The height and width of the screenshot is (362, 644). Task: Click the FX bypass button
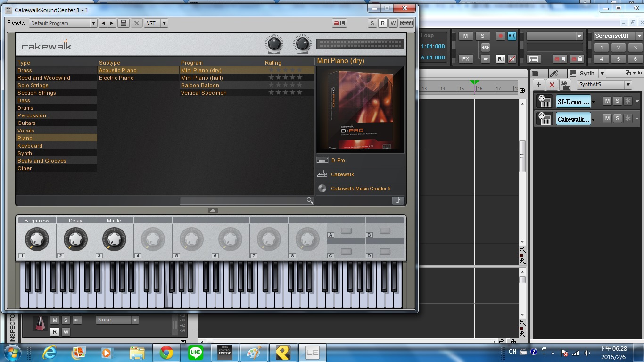tap(465, 59)
